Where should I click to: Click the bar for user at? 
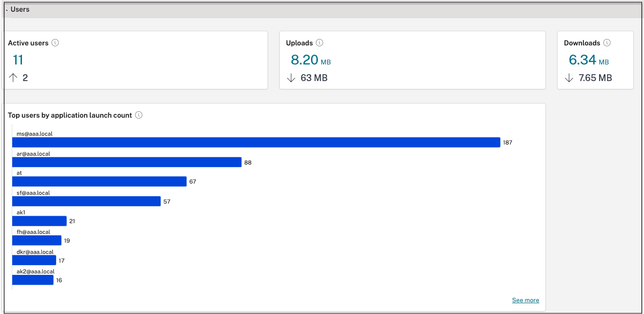tap(99, 182)
